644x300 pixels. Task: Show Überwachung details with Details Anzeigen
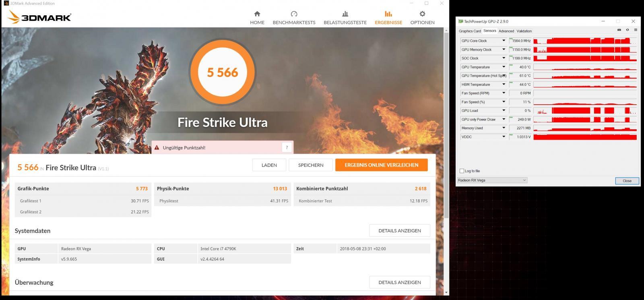[400, 282]
